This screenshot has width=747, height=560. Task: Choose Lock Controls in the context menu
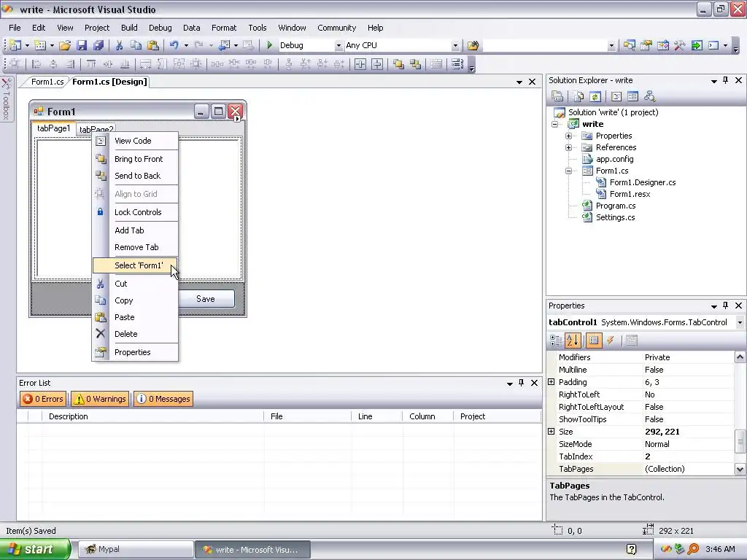135,212
